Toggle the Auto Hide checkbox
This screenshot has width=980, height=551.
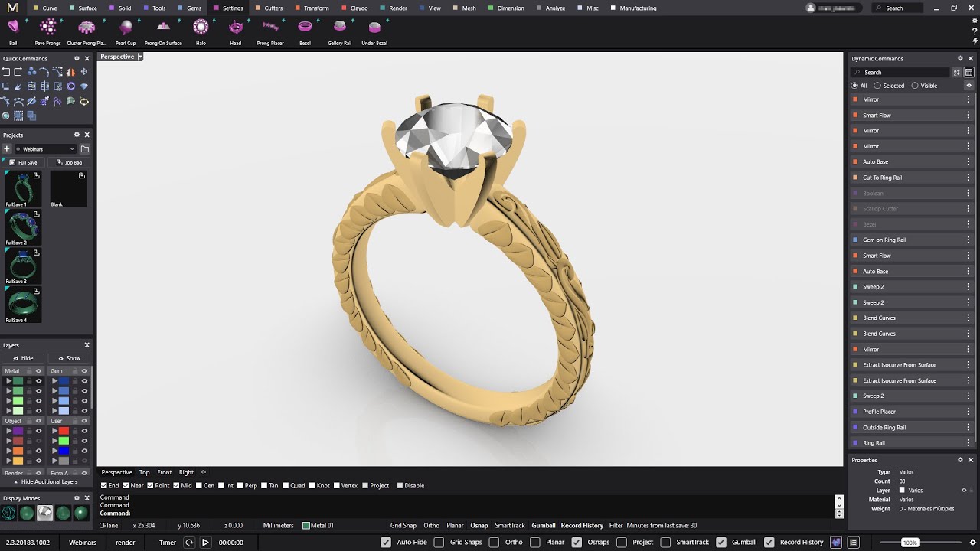point(386,542)
